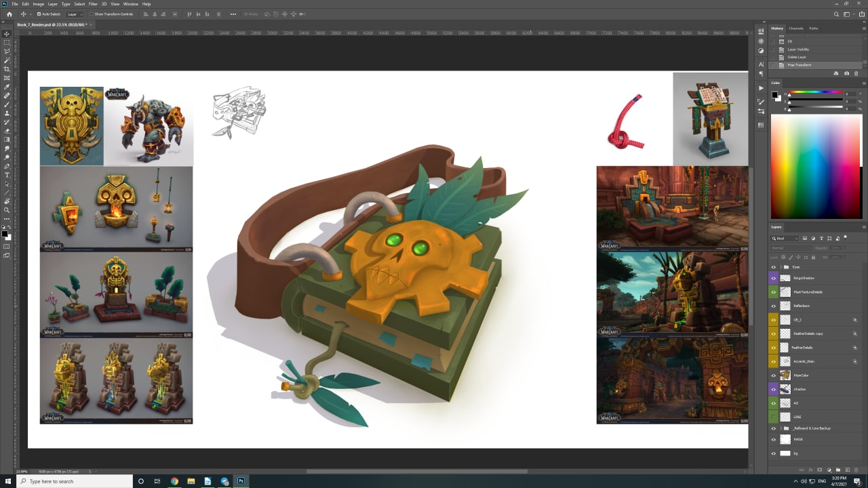Open the Color panel options menu
Viewport: 868px width, 488px height.
tap(863, 83)
